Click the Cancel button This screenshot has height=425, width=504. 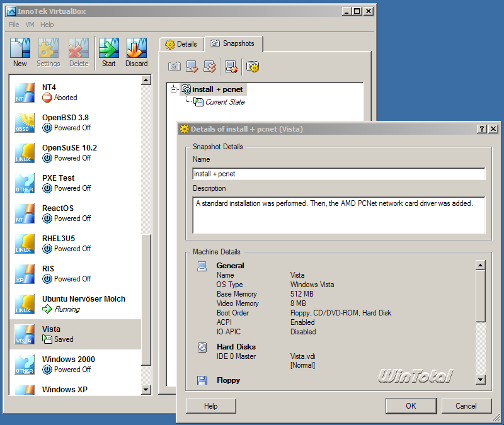click(x=466, y=406)
